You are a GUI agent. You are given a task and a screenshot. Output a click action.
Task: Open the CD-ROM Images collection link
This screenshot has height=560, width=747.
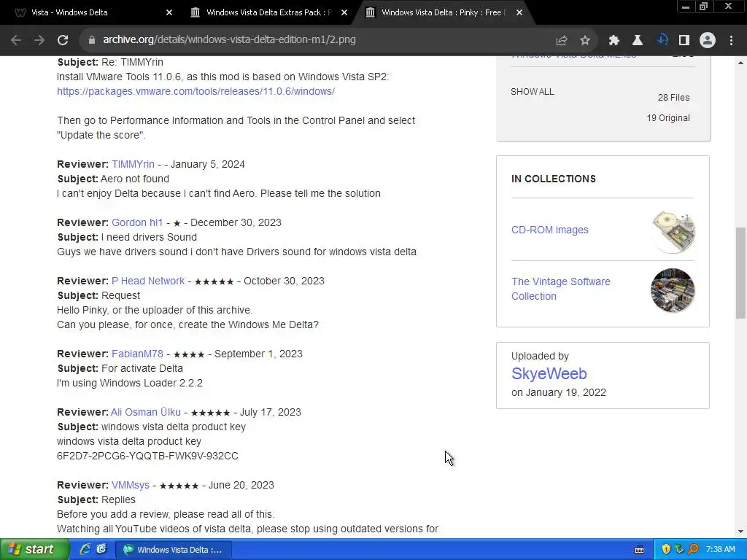[550, 230]
